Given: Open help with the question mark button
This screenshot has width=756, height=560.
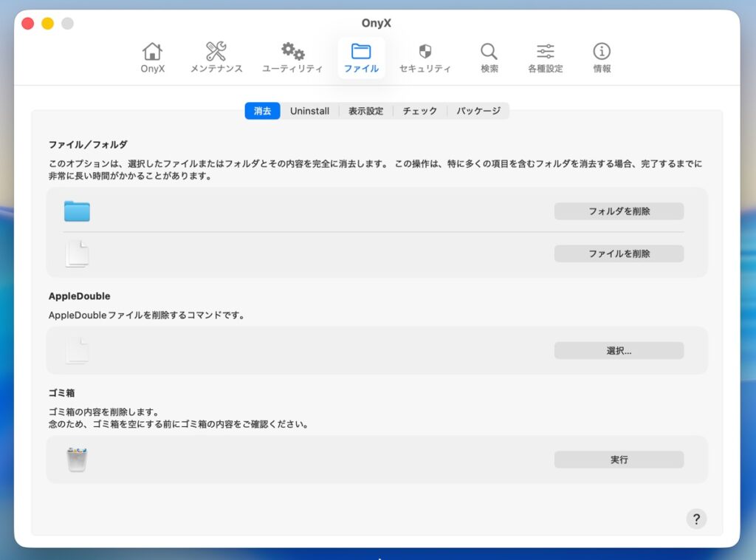Looking at the screenshot, I should click(x=695, y=519).
